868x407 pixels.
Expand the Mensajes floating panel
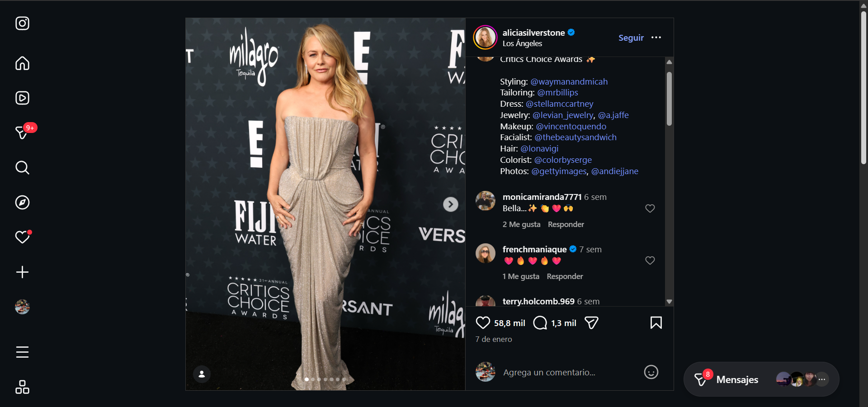coord(737,379)
